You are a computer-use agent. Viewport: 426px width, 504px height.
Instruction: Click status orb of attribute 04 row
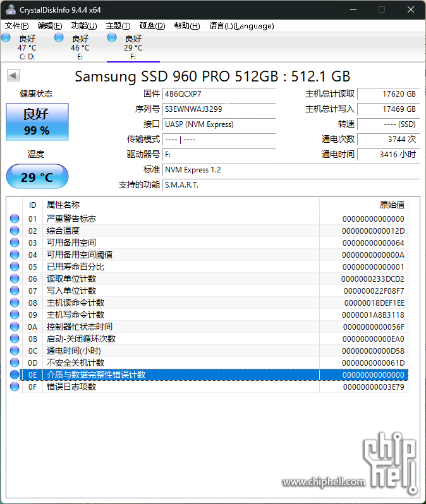(x=15, y=255)
